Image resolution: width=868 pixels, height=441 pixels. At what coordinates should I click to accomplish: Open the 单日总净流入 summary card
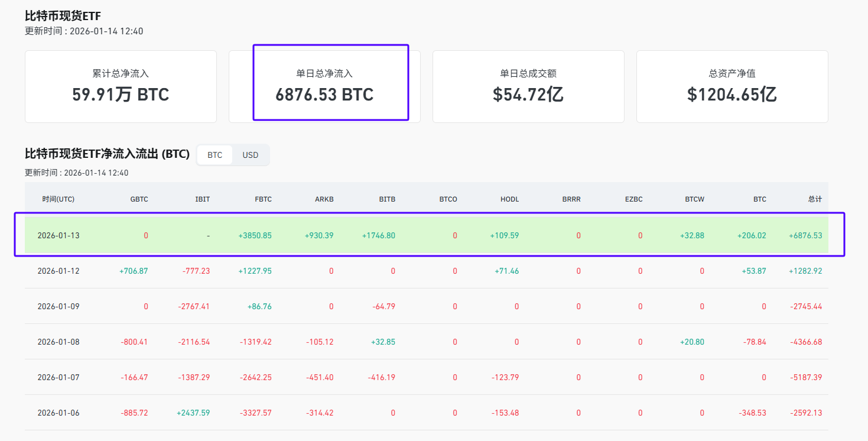click(x=324, y=86)
